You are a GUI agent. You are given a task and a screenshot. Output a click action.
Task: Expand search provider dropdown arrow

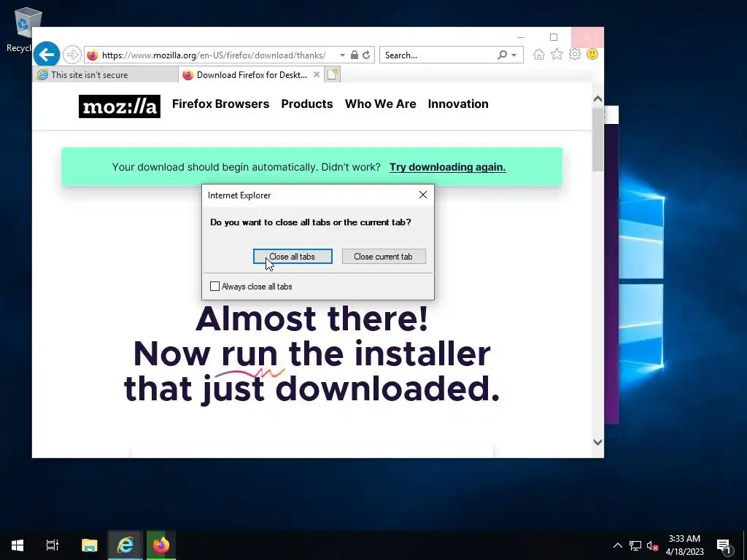514,55
